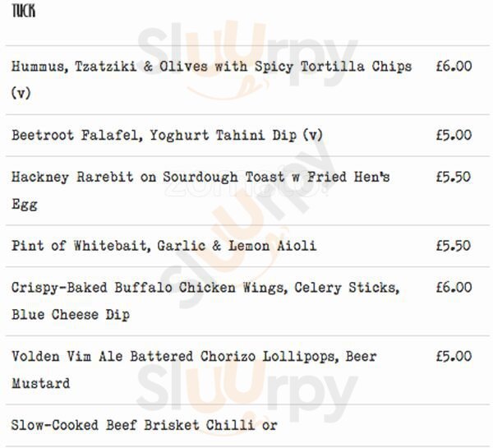Viewport: 493px width, 448px height.
Task: Open the Slow-Cooked Beef Brisket Chilli item
Action: (x=144, y=426)
